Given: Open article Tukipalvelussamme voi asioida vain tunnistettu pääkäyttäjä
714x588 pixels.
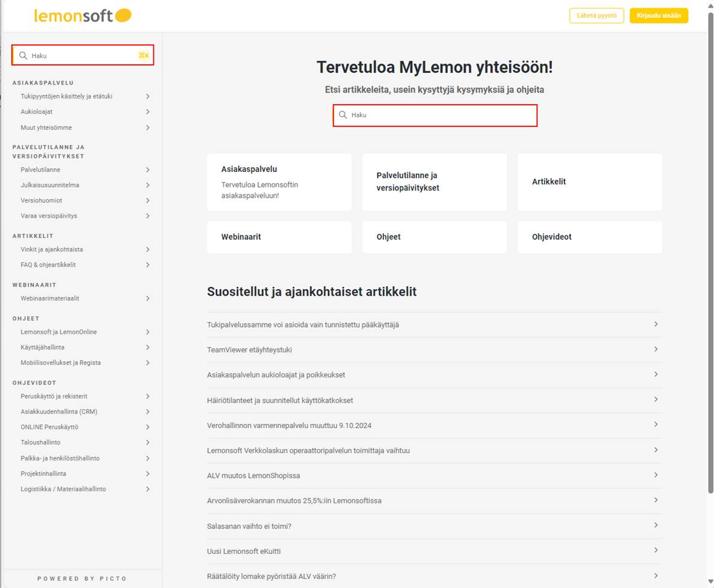Looking at the screenshot, I should pos(435,325).
